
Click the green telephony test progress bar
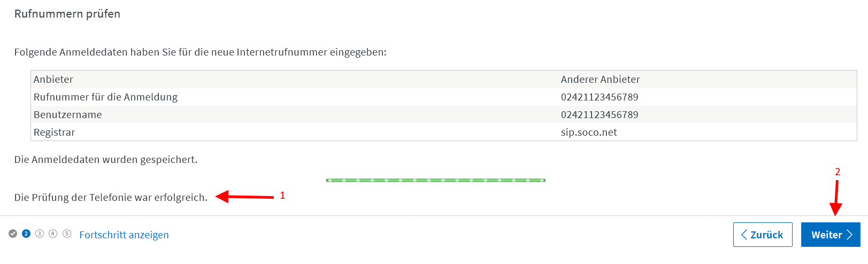point(436,180)
